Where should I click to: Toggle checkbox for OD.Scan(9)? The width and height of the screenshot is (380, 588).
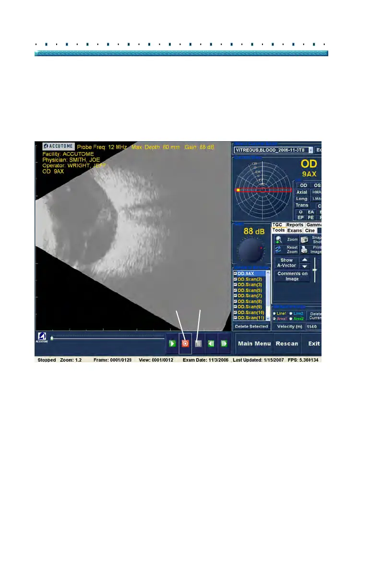point(235,306)
